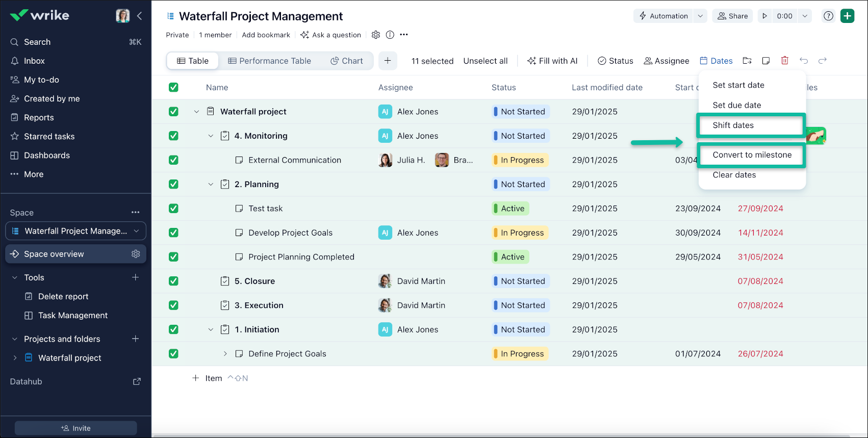Screen dimensions: 868x438
Task: Open the Automation dropdown arrow
Action: pos(700,16)
